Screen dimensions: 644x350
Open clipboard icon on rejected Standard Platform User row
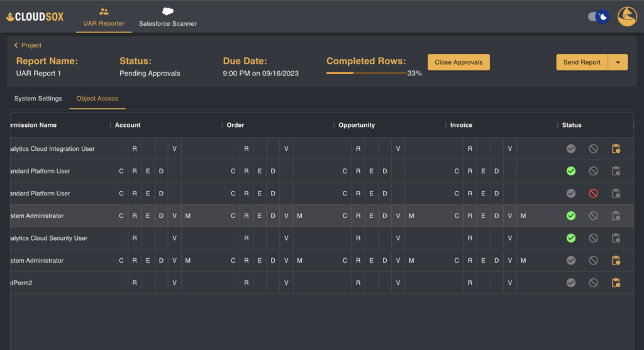(x=616, y=194)
